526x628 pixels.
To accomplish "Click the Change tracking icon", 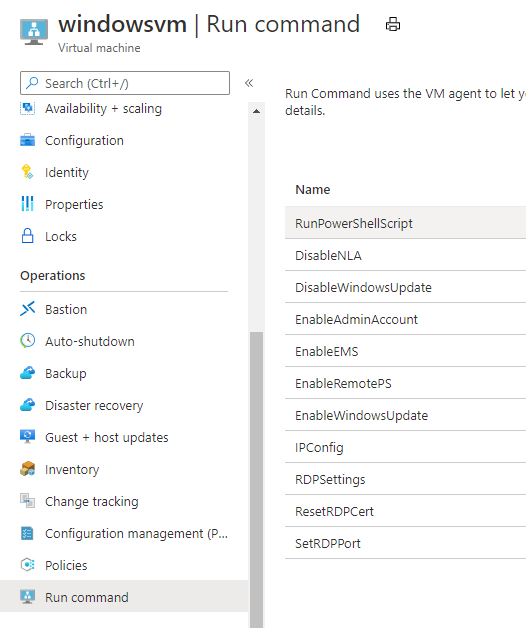I will pos(28,501).
